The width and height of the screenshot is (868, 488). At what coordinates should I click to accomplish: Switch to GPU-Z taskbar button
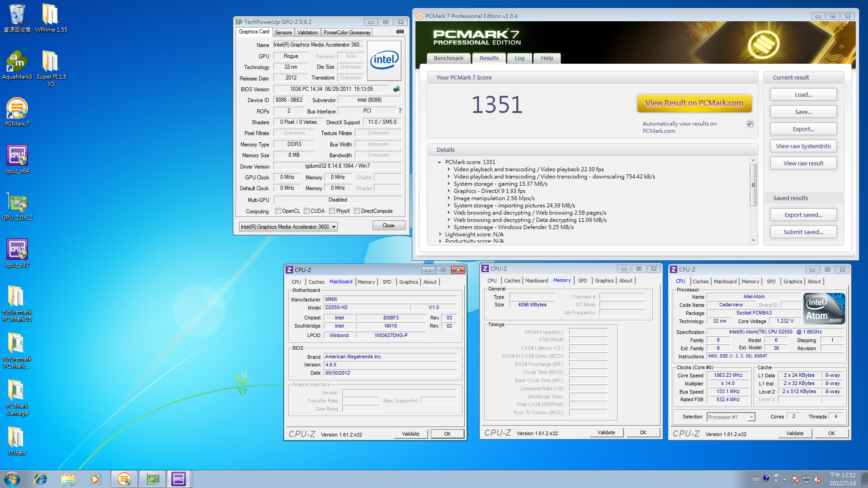[152, 479]
